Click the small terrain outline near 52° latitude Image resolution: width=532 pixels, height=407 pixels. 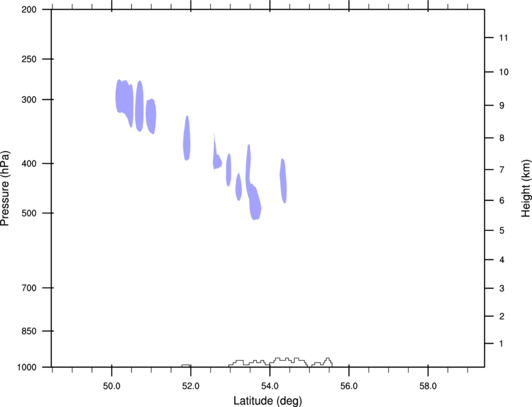click(186, 366)
